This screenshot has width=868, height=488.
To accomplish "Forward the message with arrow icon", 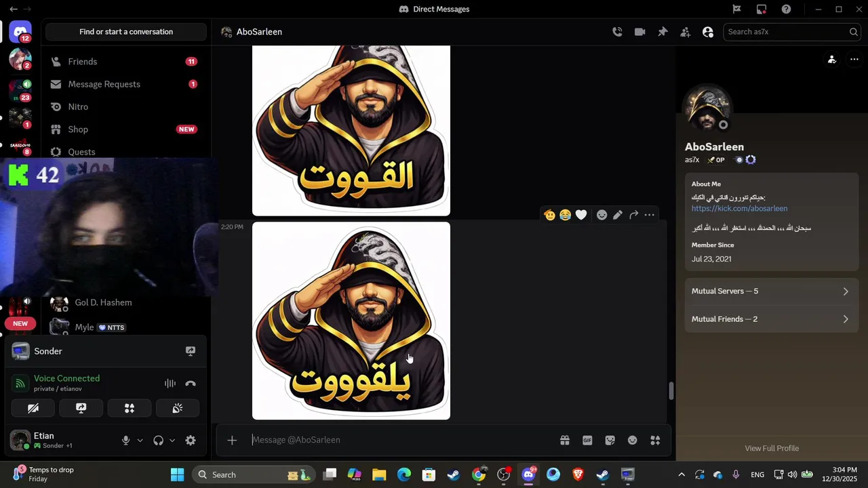I will click(x=633, y=215).
